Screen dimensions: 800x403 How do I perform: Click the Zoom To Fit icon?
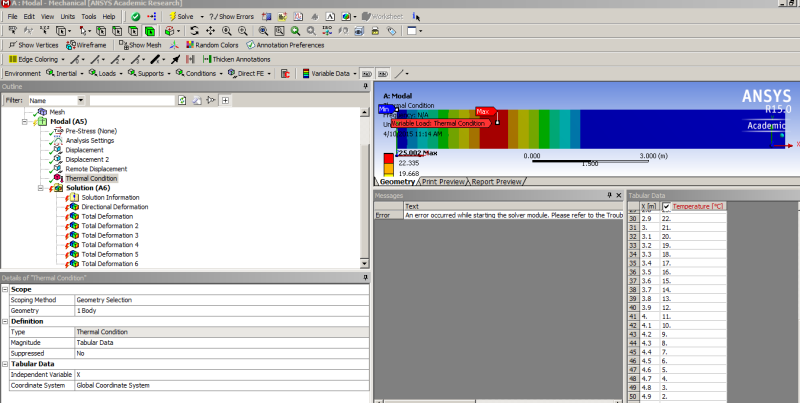(x=263, y=31)
